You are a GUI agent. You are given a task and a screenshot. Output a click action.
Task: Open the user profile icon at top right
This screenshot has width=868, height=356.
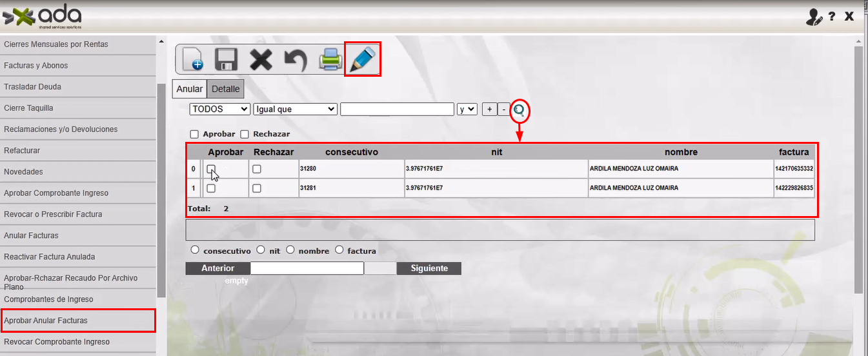814,17
